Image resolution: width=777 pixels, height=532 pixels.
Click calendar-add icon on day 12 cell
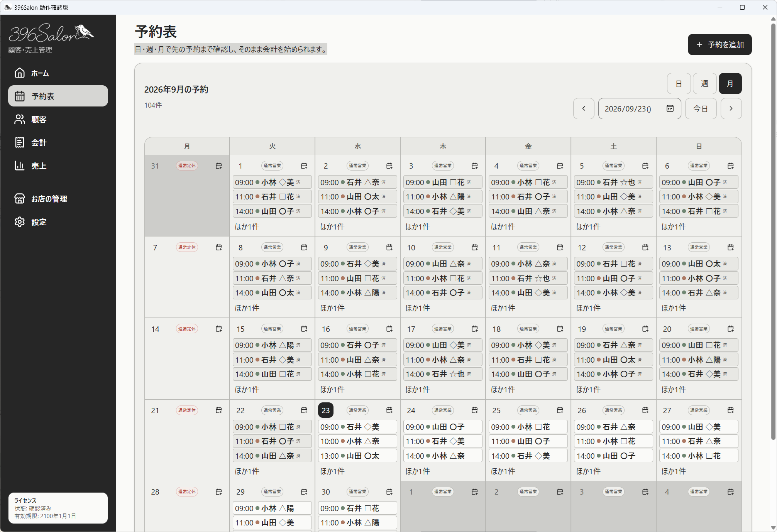tap(645, 247)
